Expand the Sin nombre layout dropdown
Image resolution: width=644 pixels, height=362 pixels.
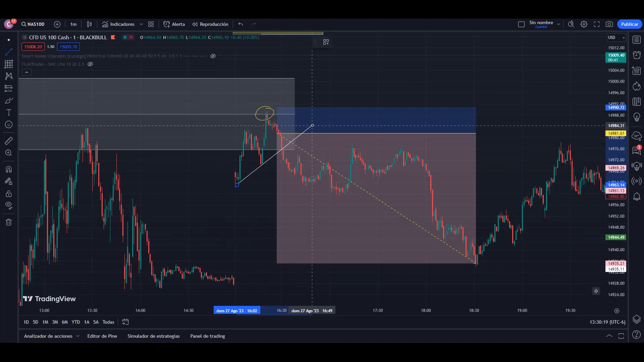[x=558, y=24]
